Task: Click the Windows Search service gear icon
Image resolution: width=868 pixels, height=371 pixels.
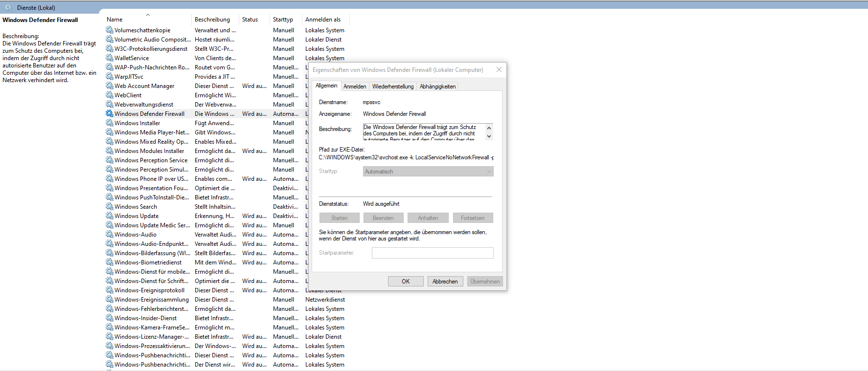Action: (x=110, y=207)
